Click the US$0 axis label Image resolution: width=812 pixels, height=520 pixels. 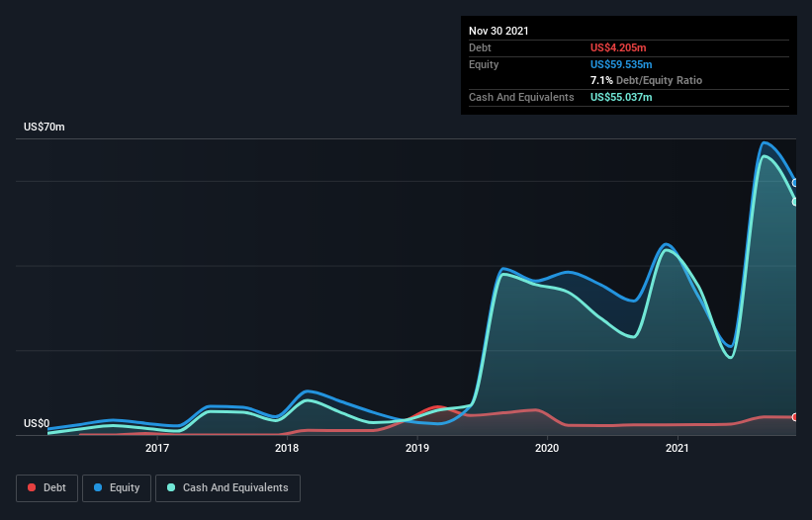37,423
